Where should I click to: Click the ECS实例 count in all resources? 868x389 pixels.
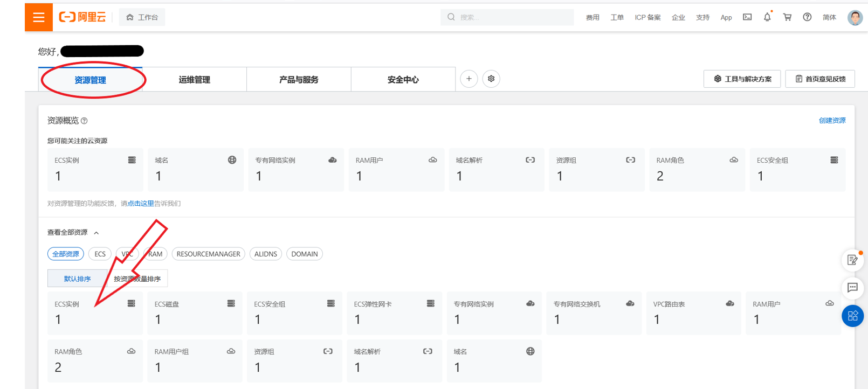click(x=58, y=320)
